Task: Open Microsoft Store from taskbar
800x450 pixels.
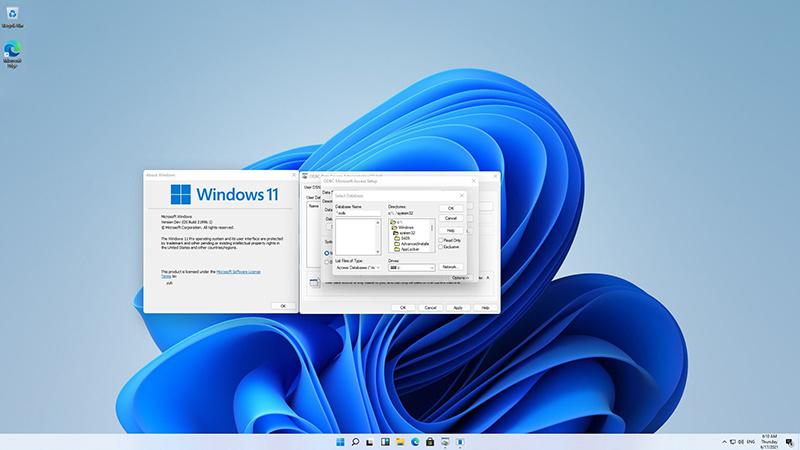Action: click(x=430, y=442)
